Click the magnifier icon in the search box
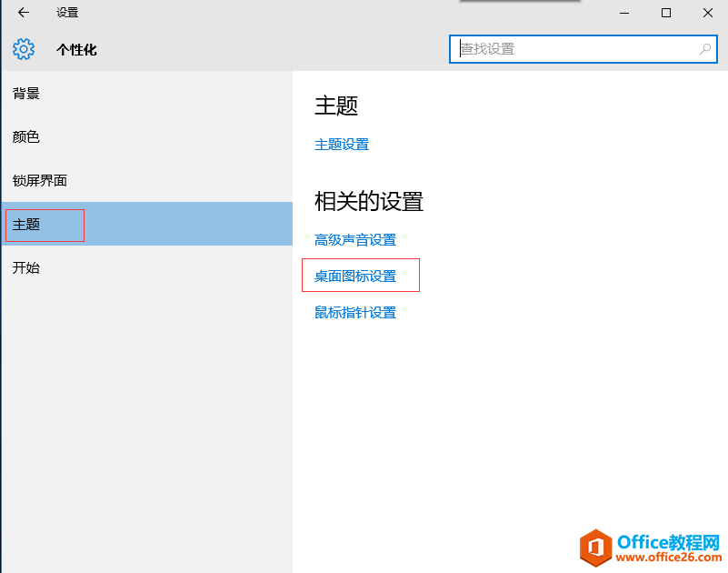The height and width of the screenshot is (573, 728). pos(705,49)
